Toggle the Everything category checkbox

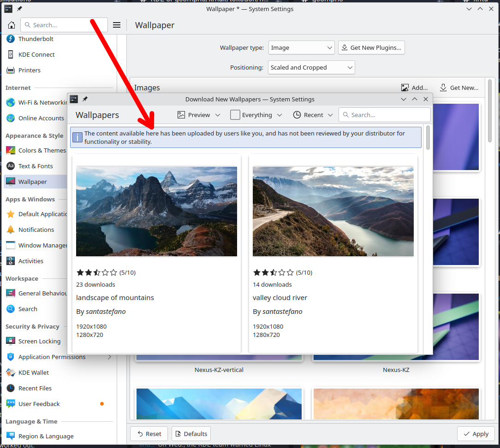coord(235,115)
